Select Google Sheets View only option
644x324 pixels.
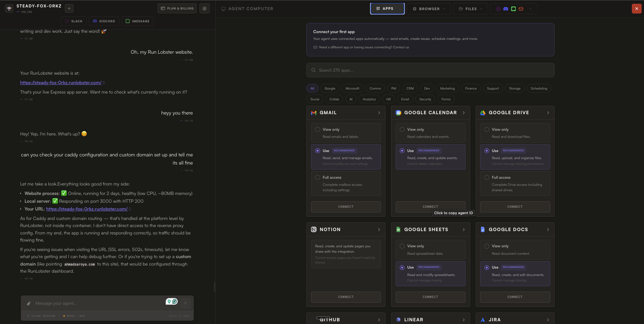tap(430, 250)
